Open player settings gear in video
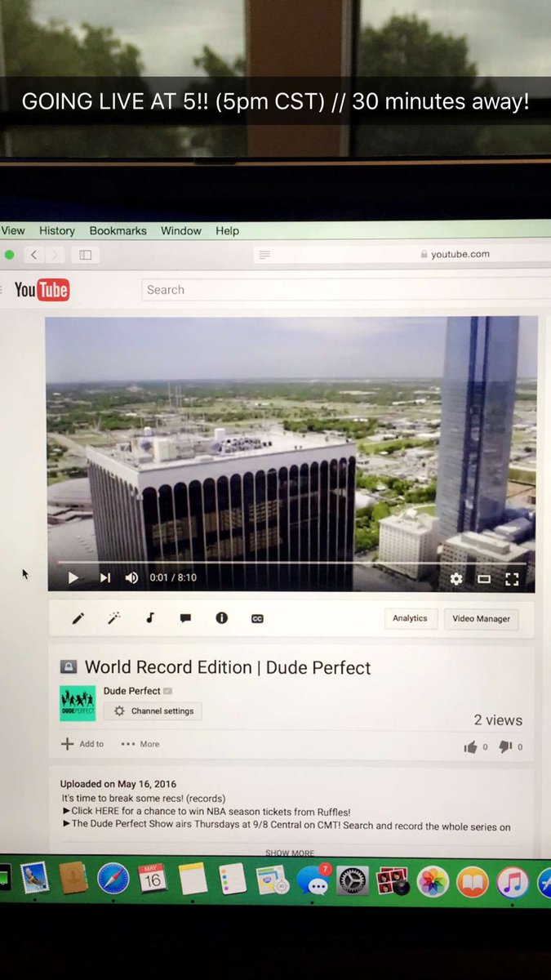551x980 pixels. (x=456, y=579)
